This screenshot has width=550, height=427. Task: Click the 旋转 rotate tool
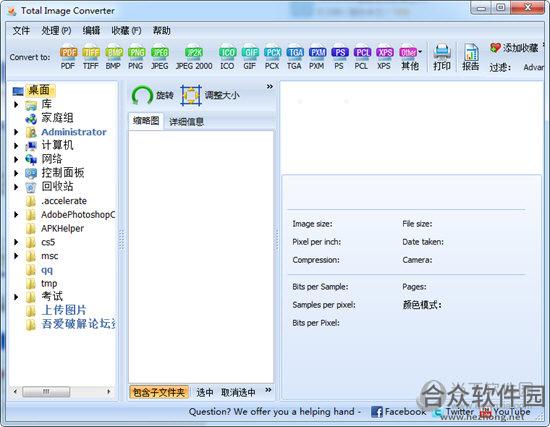tap(152, 95)
